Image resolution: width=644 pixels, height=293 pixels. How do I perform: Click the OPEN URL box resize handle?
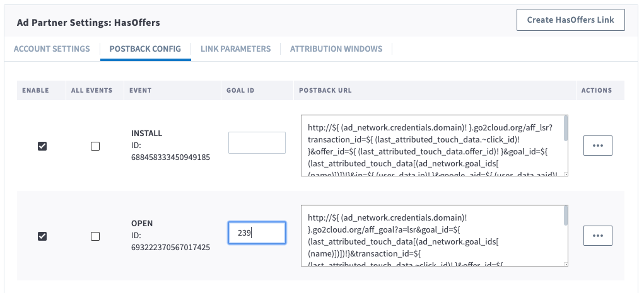point(566,264)
